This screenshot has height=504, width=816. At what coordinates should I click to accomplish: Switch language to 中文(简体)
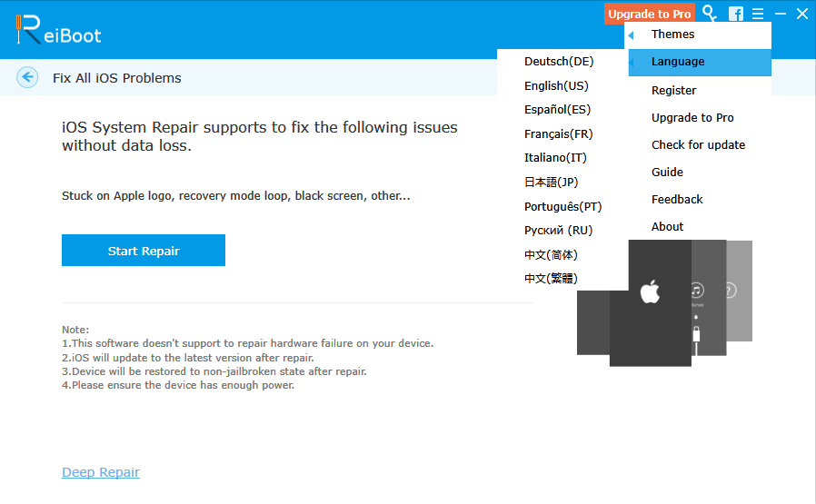(x=551, y=255)
